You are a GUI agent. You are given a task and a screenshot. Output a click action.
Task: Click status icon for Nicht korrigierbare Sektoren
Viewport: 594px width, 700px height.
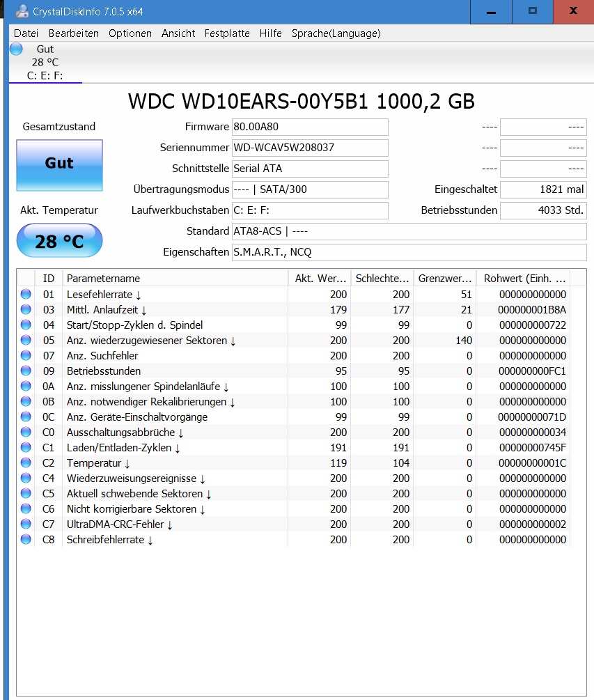click(x=26, y=508)
